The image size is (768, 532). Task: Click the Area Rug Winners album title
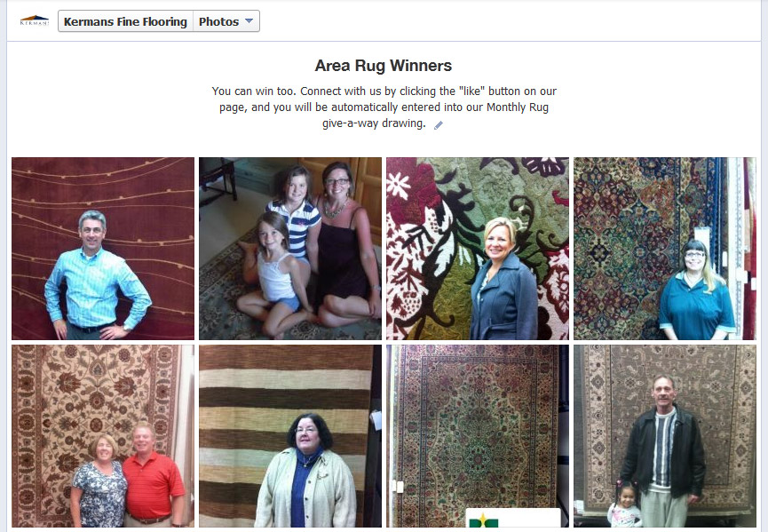pyautogui.click(x=383, y=66)
